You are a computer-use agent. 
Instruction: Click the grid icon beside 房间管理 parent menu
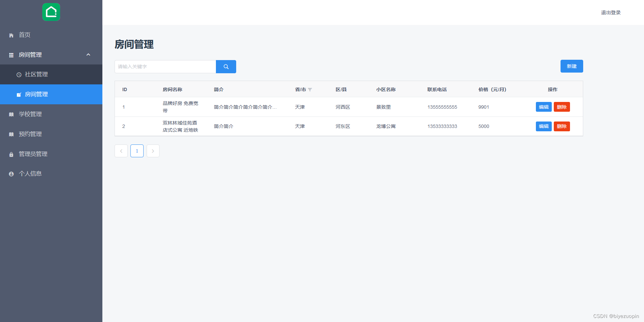click(x=11, y=55)
